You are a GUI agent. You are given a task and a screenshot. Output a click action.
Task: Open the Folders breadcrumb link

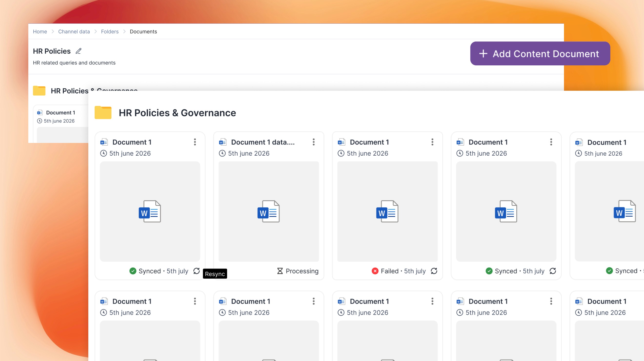pos(110,31)
